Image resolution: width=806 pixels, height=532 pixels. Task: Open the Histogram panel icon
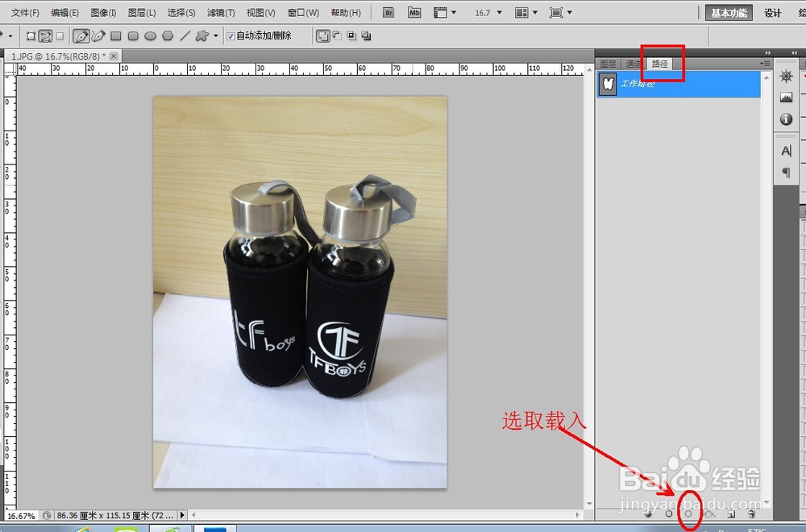(x=786, y=98)
